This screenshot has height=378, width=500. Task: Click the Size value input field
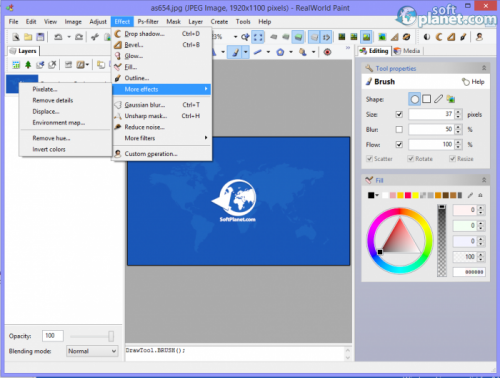[x=431, y=114]
